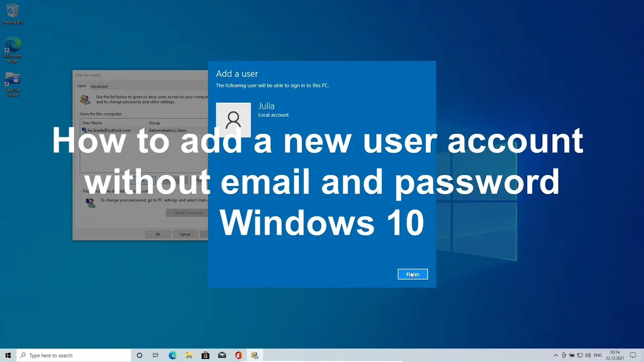The height and width of the screenshot is (362, 644).
Task: Click OK in the User Accounts window
Action: pyautogui.click(x=157, y=234)
